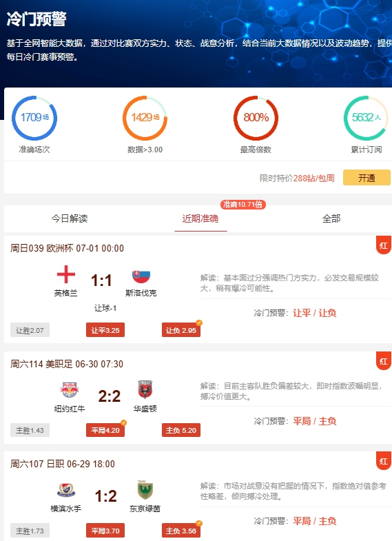Select the Yokohama Marinos team logo

point(66,490)
